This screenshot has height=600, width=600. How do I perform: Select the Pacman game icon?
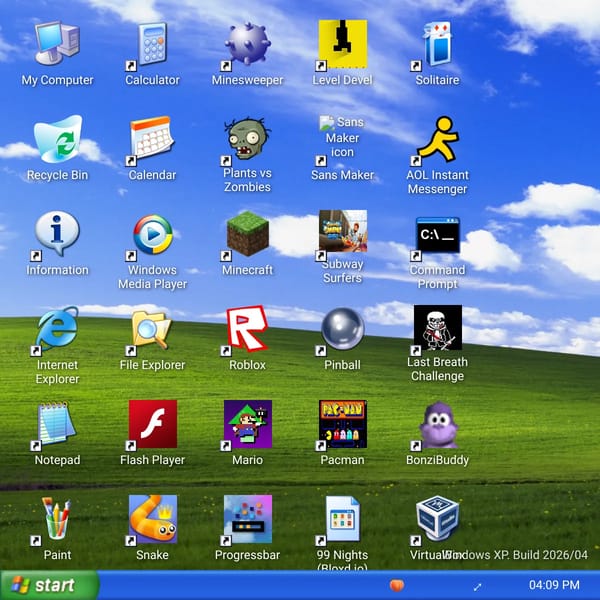(x=342, y=424)
